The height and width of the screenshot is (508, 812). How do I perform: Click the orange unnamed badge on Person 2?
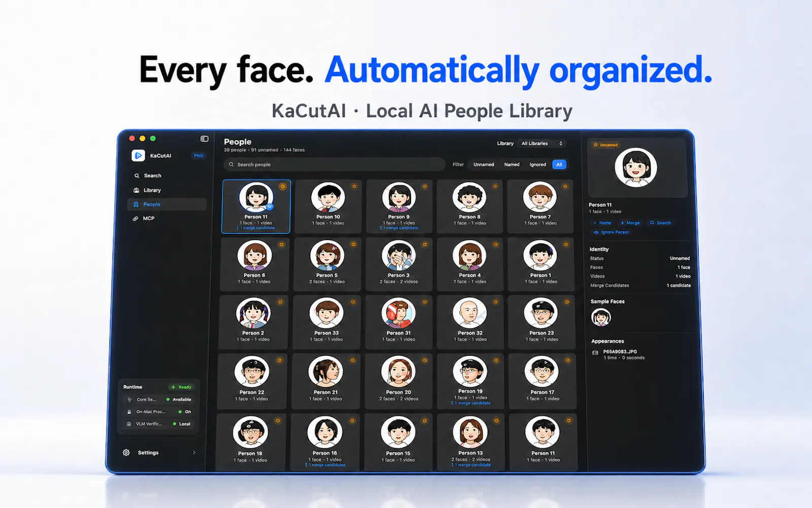(280, 302)
